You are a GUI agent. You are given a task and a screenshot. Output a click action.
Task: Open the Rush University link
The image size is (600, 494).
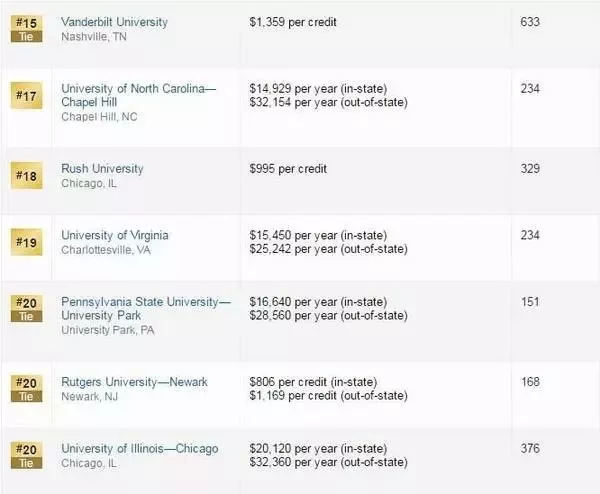[102, 169]
